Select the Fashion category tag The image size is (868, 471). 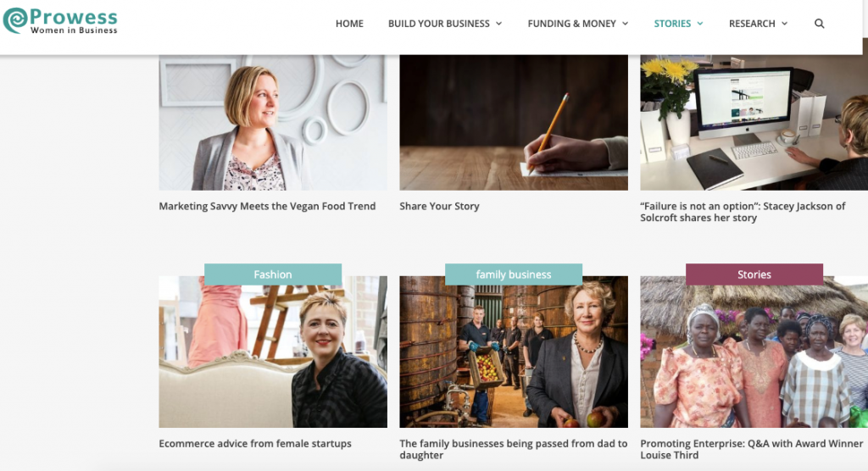pyautogui.click(x=273, y=274)
